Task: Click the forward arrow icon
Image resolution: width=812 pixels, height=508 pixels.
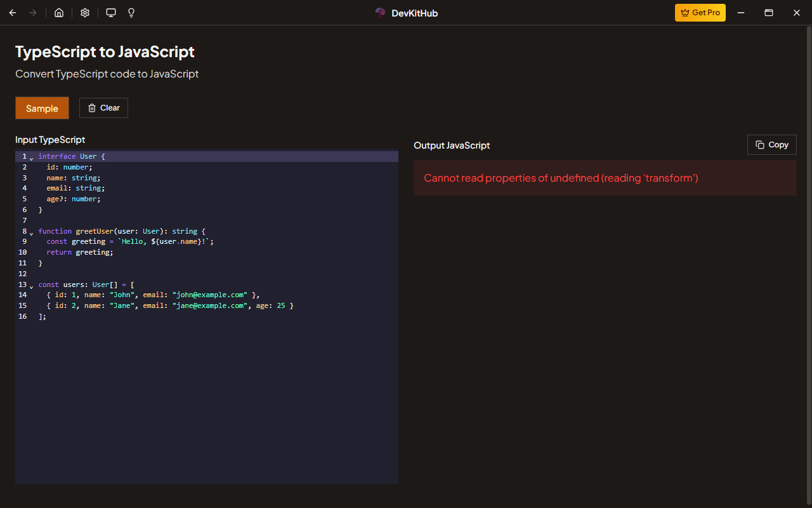Action: pyautogui.click(x=33, y=13)
